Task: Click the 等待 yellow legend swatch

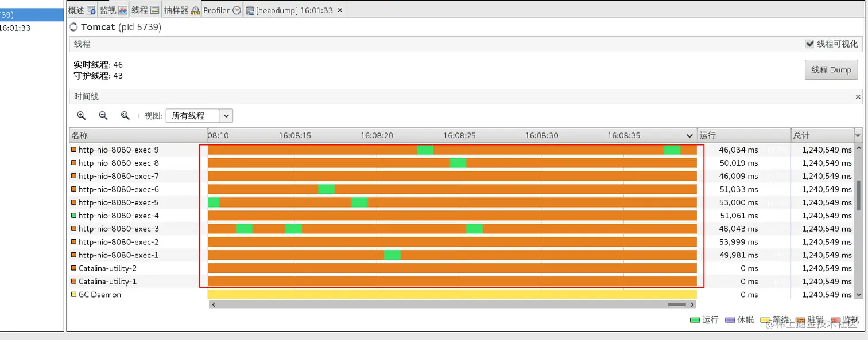Action: pos(765,320)
